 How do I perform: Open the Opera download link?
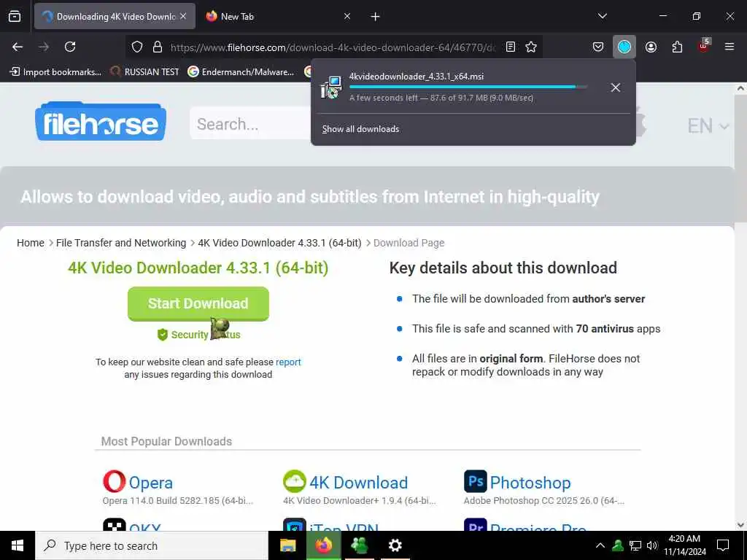[150, 483]
